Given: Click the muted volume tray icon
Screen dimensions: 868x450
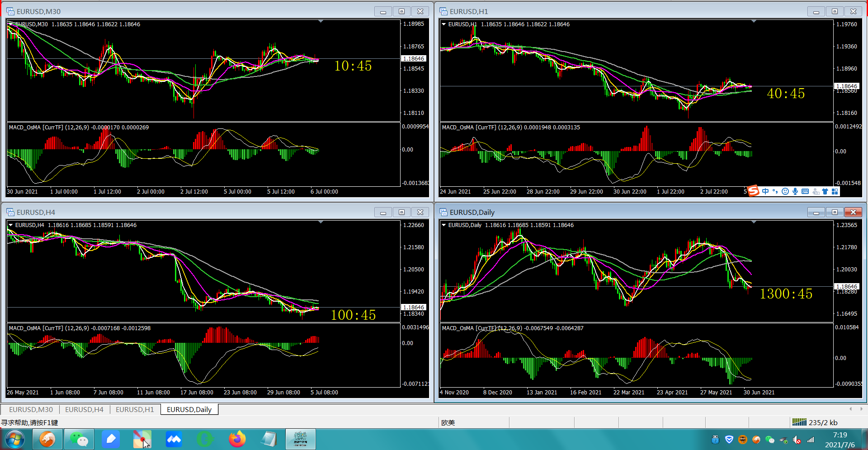Looking at the screenshot, I should pos(797,440).
